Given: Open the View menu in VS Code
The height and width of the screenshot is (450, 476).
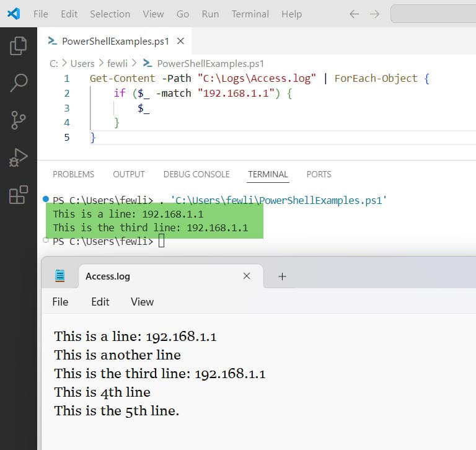Looking at the screenshot, I should pyautogui.click(x=153, y=14).
